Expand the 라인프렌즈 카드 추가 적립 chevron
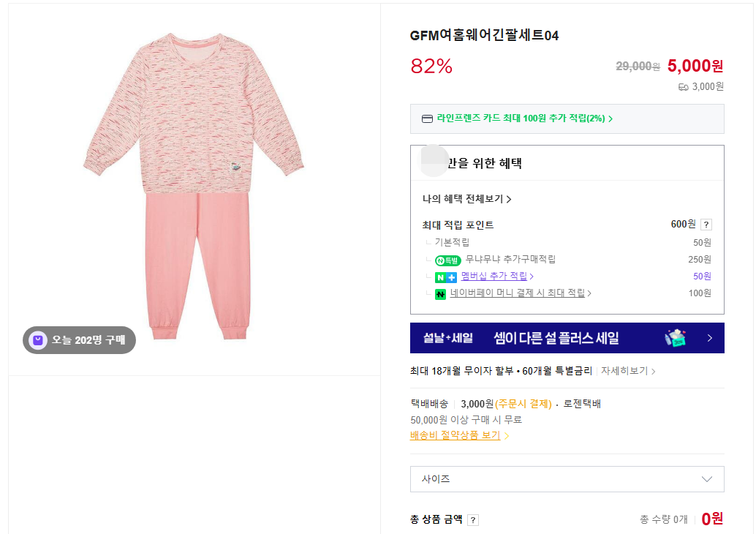The height and width of the screenshot is (534, 756). [x=611, y=119]
